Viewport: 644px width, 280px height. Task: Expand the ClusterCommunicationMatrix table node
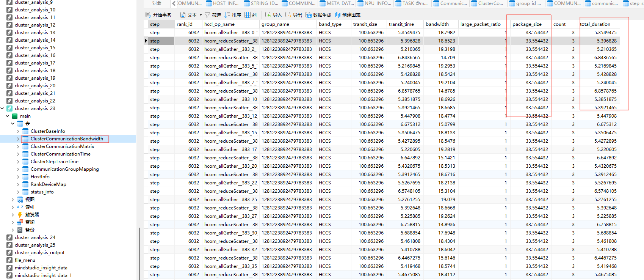pyautogui.click(x=18, y=146)
